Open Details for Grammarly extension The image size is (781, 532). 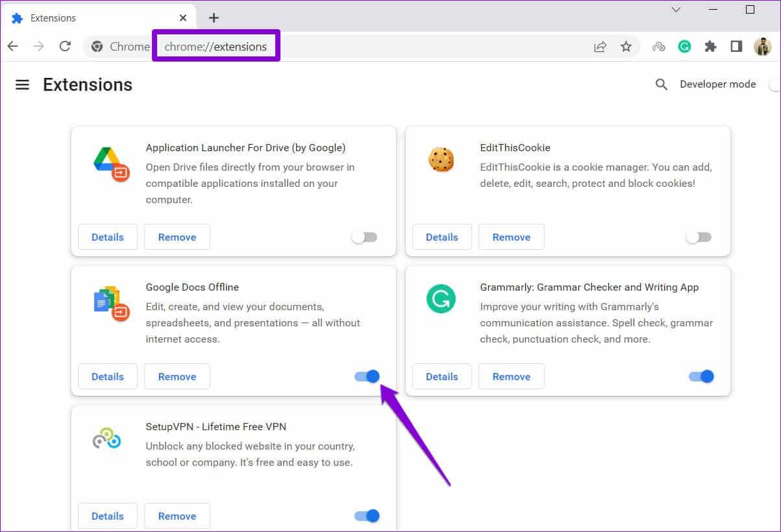(441, 376)
